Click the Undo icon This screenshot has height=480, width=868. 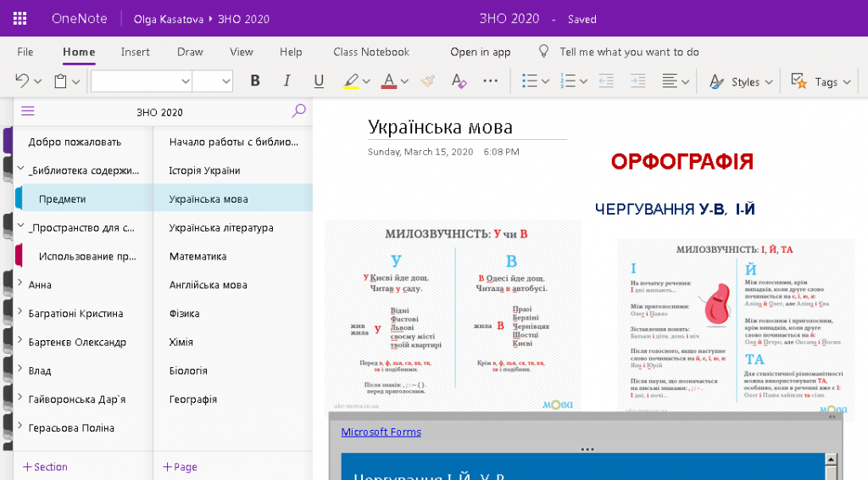point(22,81)
